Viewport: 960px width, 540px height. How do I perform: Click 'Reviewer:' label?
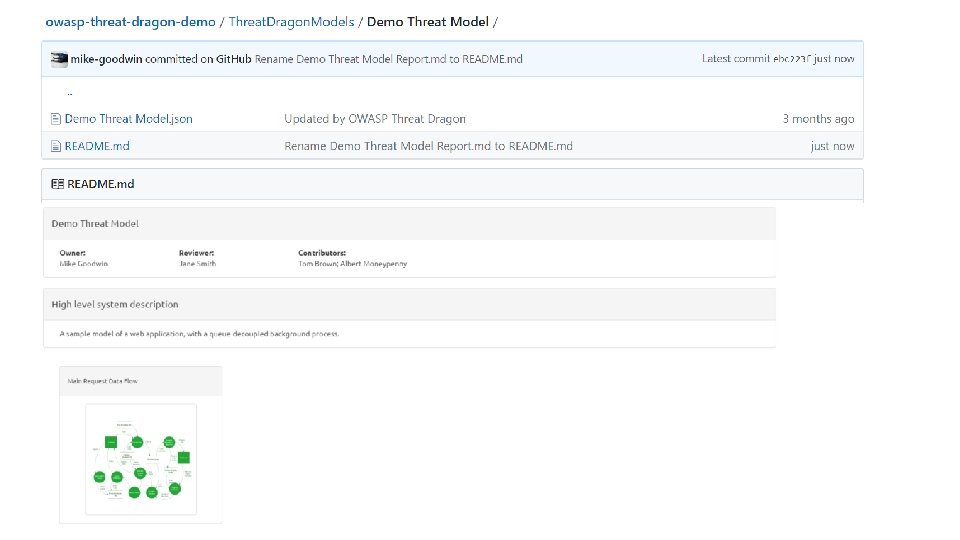[x=197, y=253]
